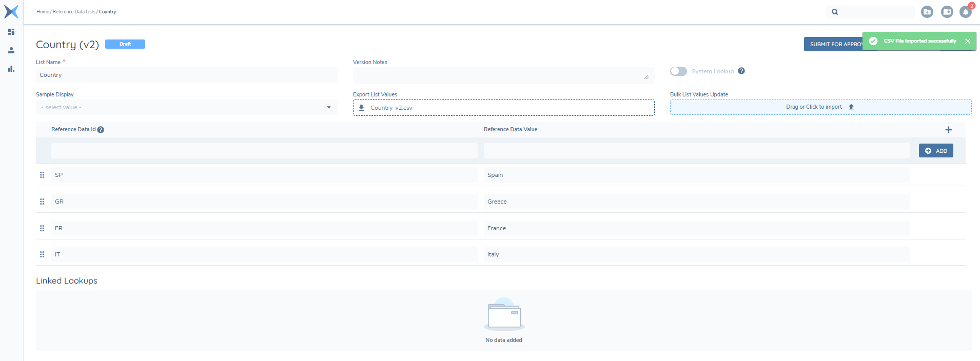Click the Draft status badge
Image resolution: width=980 pixels, height=361 pixels.
tap(125, 44)
